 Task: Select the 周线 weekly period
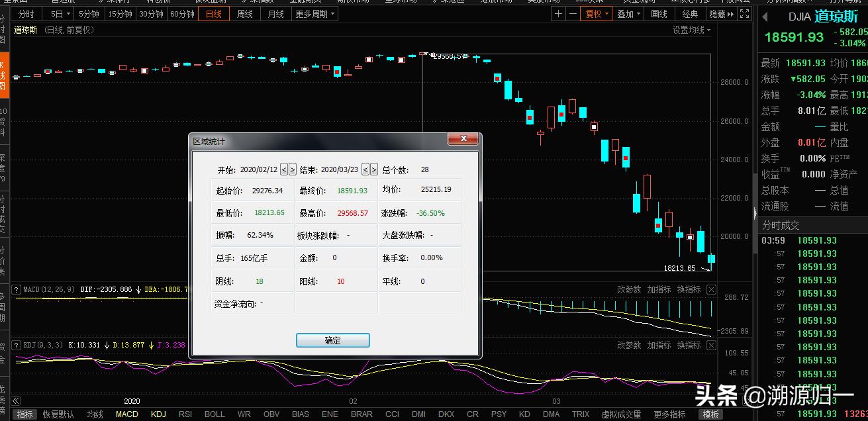(245, 14)
